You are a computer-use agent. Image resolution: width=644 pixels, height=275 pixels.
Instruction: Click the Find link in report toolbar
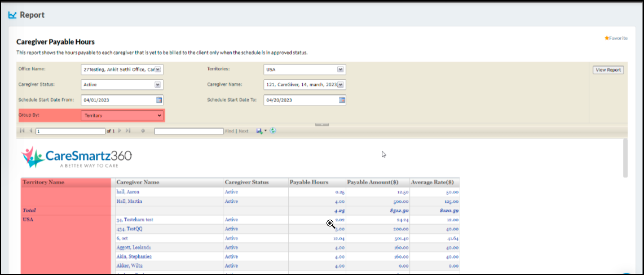point(230,131)
